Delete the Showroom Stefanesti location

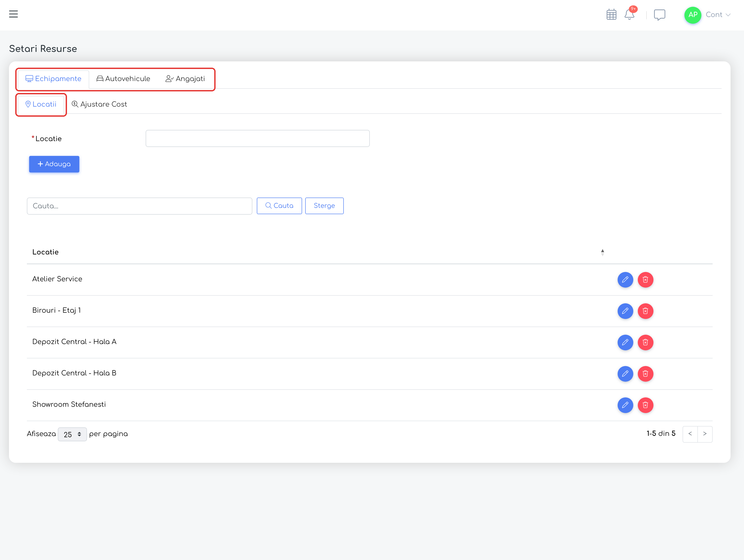[x=645, y=405]
